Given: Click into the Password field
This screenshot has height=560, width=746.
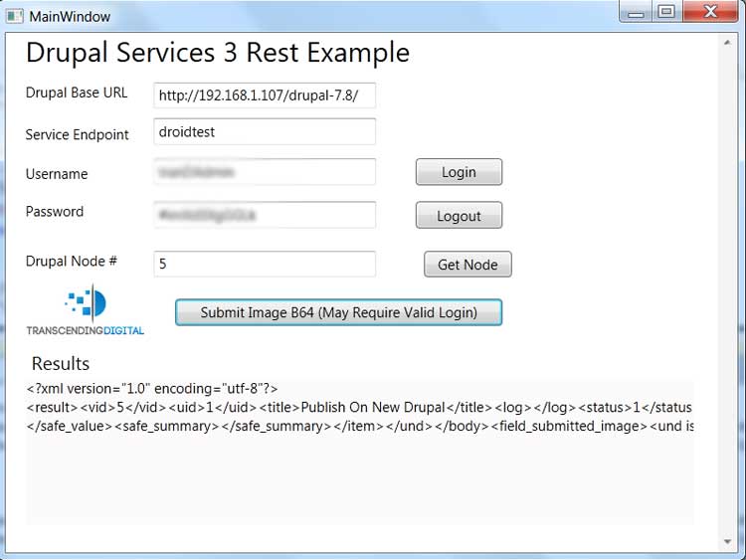Looking at the screenshot, I should [x=265, y=215].
